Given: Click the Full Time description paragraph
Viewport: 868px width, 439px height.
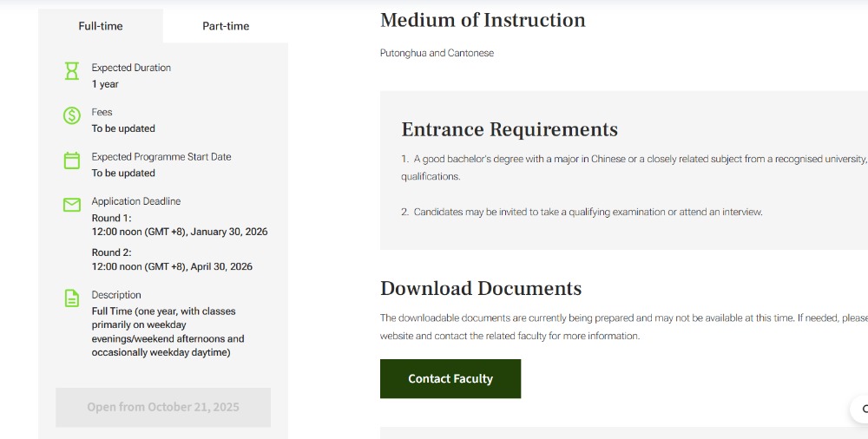Looking at the screenshot, I should (x=168, y=331).
